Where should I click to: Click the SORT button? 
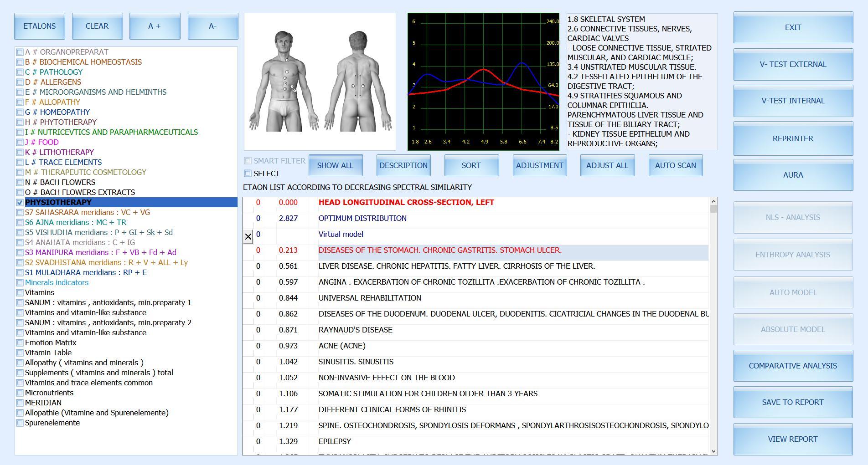point(471,165)
